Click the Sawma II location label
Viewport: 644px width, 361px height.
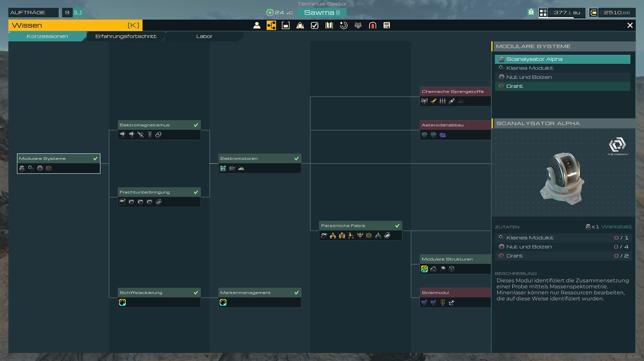pos(322,13)
